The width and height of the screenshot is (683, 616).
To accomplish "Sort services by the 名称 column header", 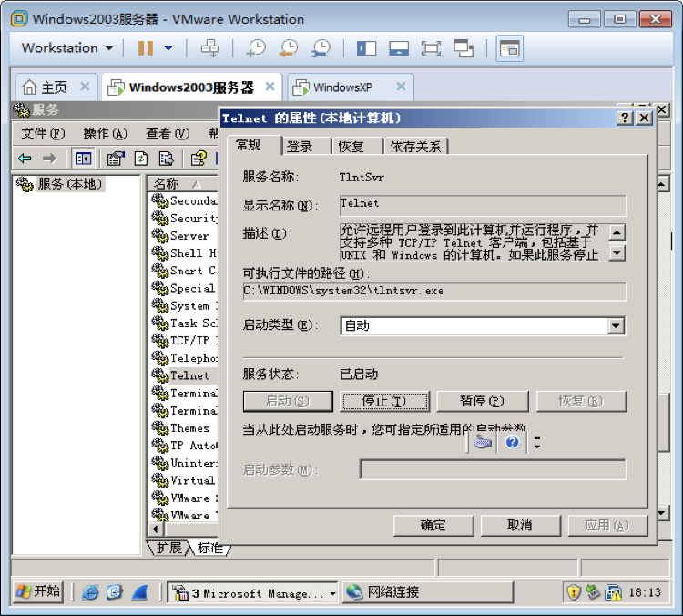I will tap(183, 183).
